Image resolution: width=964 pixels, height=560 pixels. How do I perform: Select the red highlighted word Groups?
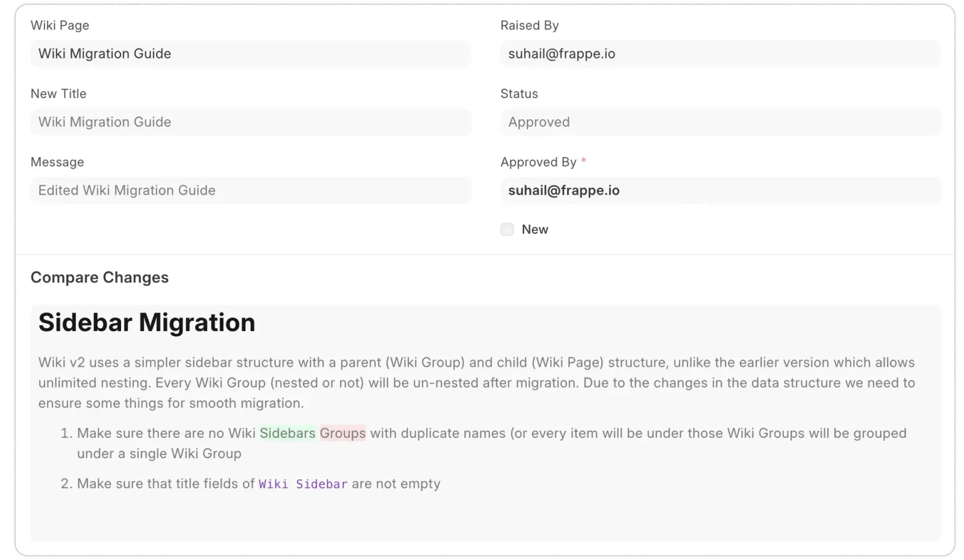pos(343,433)
